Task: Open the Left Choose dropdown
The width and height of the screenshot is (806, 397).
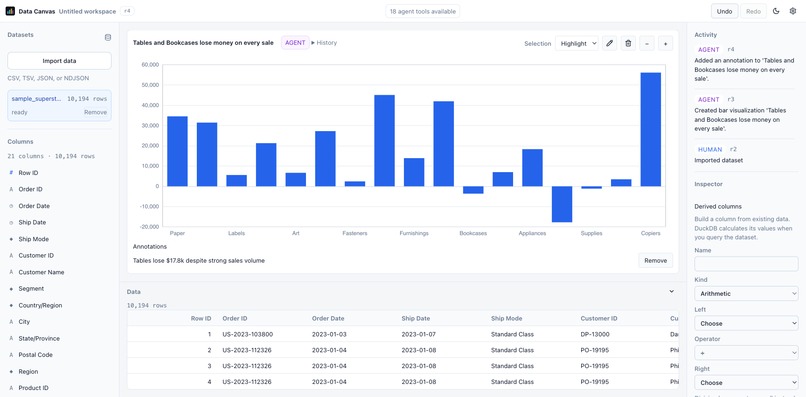Action: click(746, 323)
